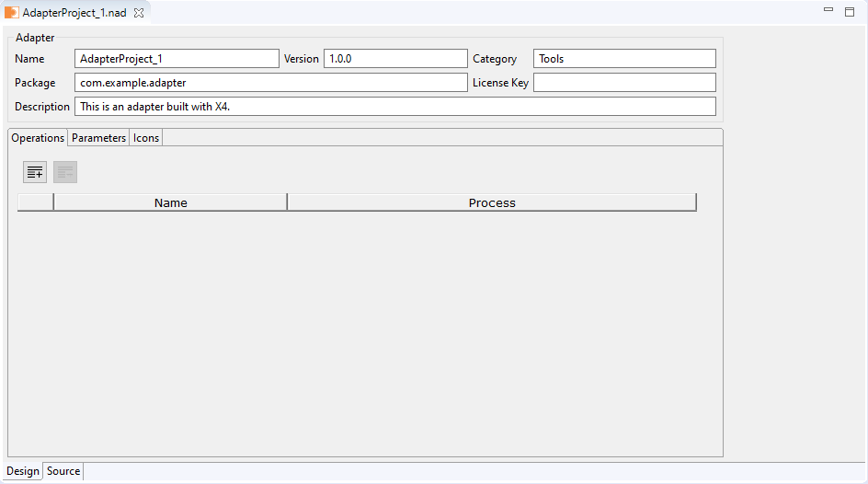Click the Process column header

492,202
